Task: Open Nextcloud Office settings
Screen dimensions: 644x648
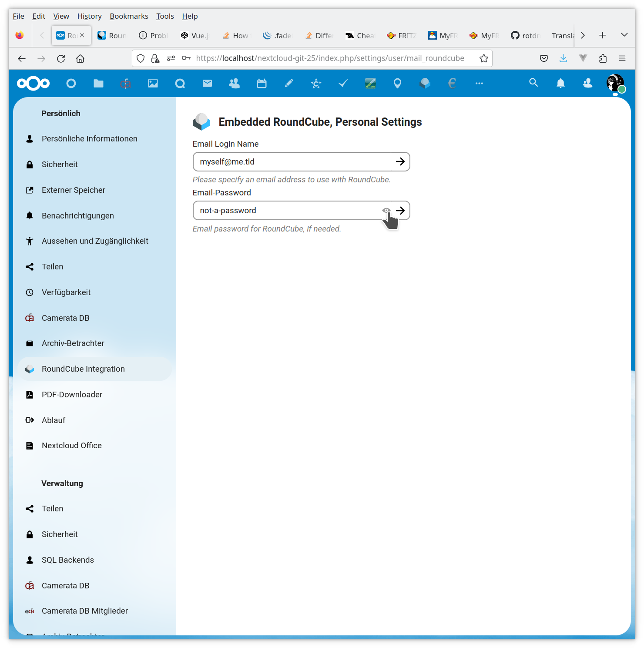Action: pyautogui.click(x=94, y=446)
